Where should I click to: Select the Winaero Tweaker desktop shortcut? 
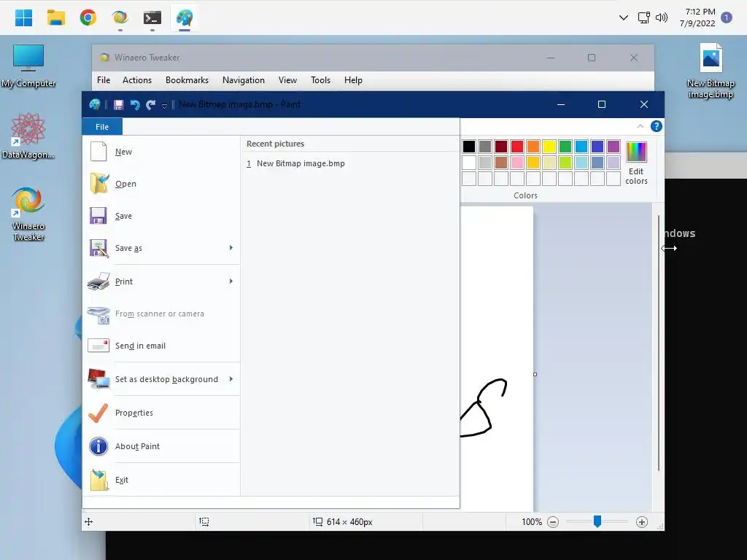(28, 214)
